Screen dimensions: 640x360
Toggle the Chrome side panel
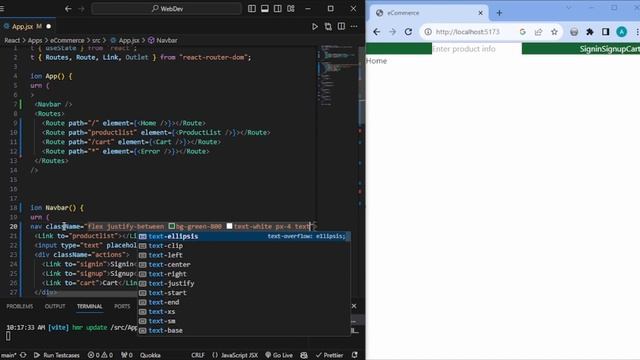pyautogui.click(x=606, y=32)
